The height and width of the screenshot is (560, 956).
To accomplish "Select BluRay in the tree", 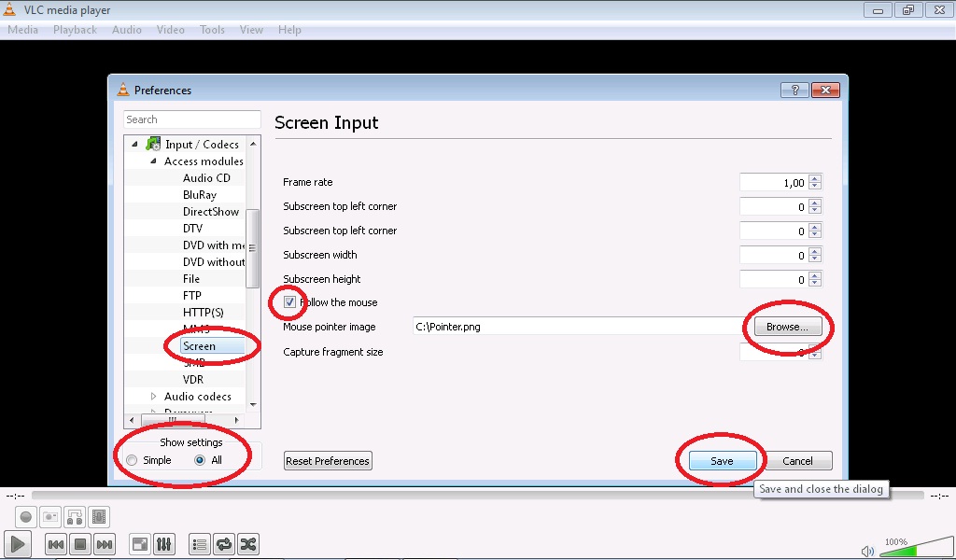I will point(200,195).
